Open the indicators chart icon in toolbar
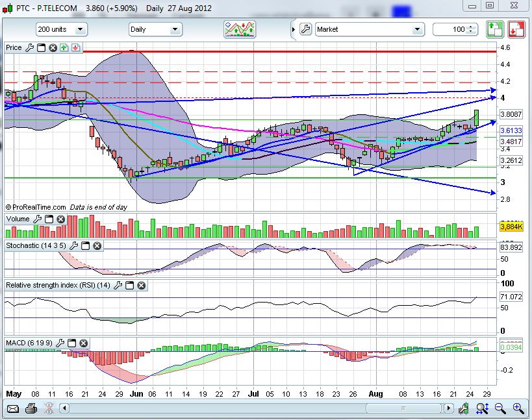 240,29
